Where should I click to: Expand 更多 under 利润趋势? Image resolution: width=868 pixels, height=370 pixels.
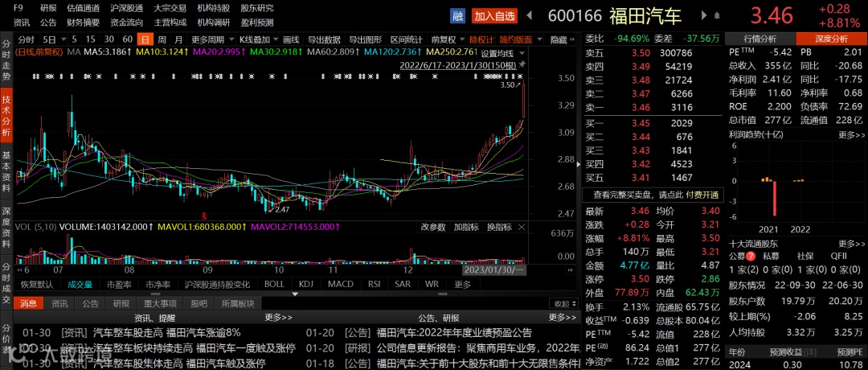850,134
